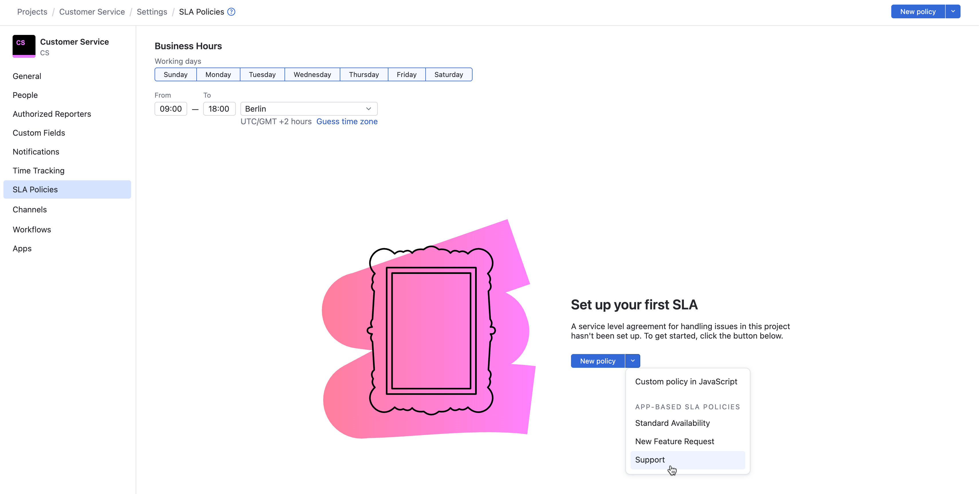Screen dimensions: 980x494
Task: Select the Support policy option
Action: (687, 460)
